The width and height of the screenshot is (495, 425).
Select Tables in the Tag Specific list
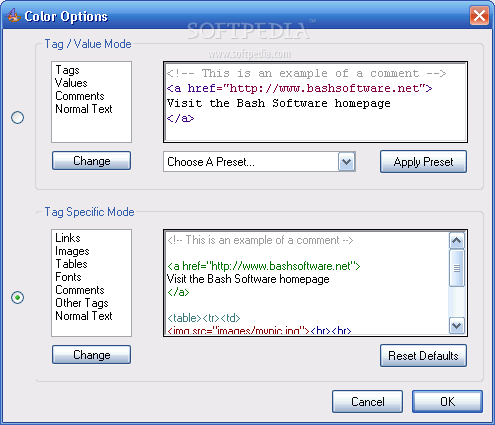tap(71, 264)
